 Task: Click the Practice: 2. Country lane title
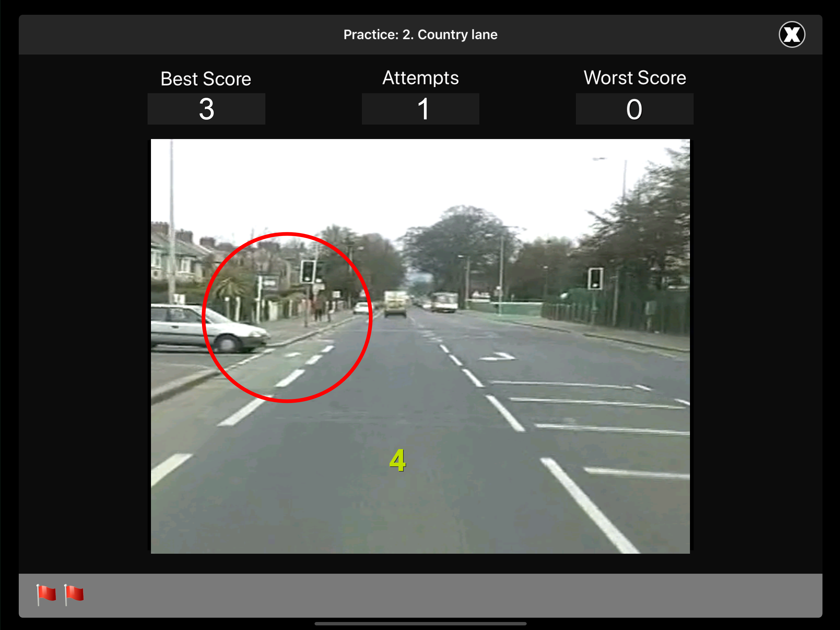pyautogui.click(x=420, y=34)
